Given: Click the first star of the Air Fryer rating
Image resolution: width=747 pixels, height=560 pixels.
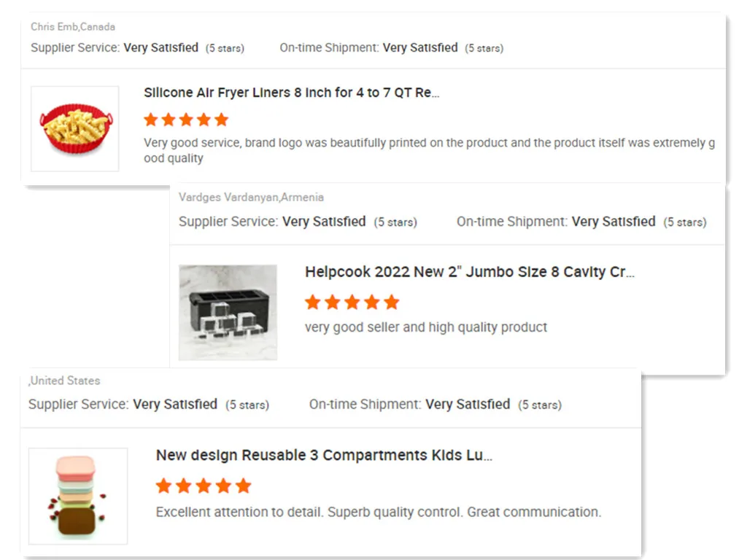Looking at the screenshot, I should [151, 120].
